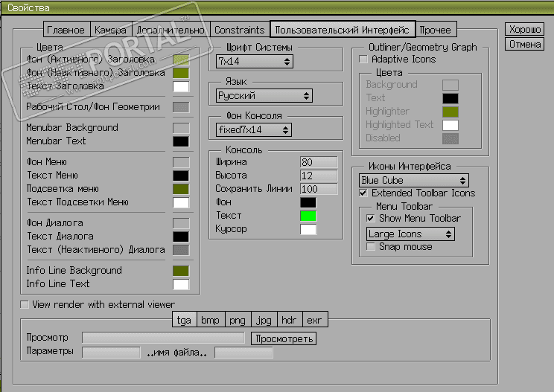Image resolution: width=554 pixels, height=392 pixels.
Task: Select the png format tab
Action: 238,320
